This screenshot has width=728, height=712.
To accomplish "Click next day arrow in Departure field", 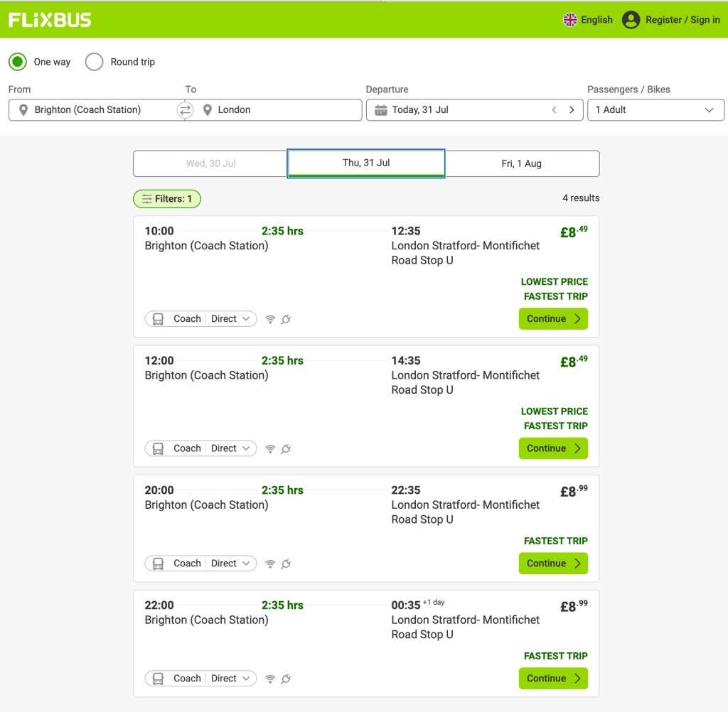I will tap(572, 110).
